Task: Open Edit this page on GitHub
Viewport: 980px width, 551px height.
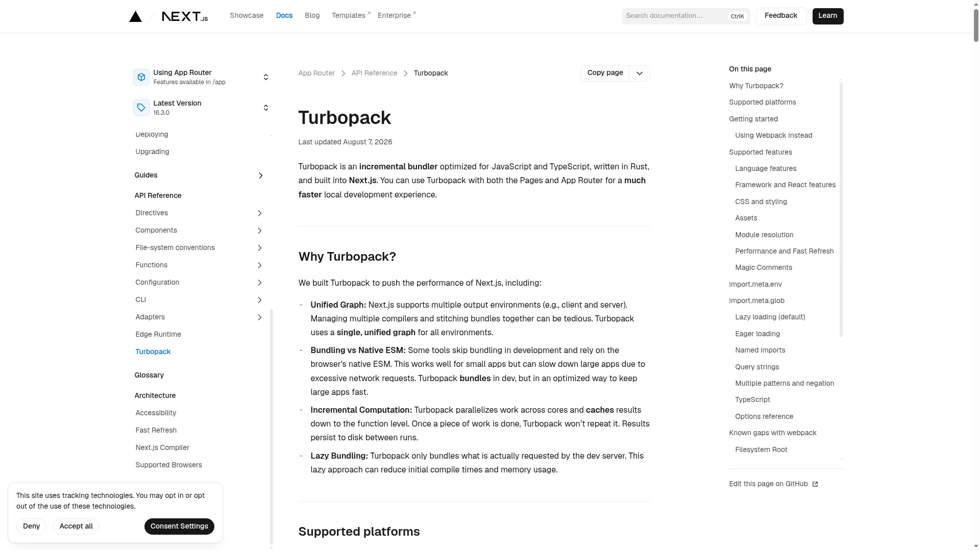Action: point(773,484)
